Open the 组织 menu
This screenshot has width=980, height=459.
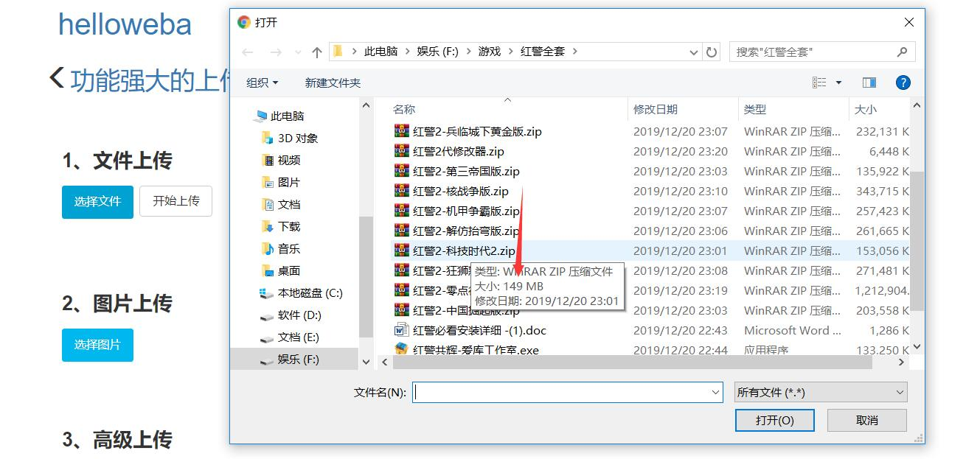(263, 83)
